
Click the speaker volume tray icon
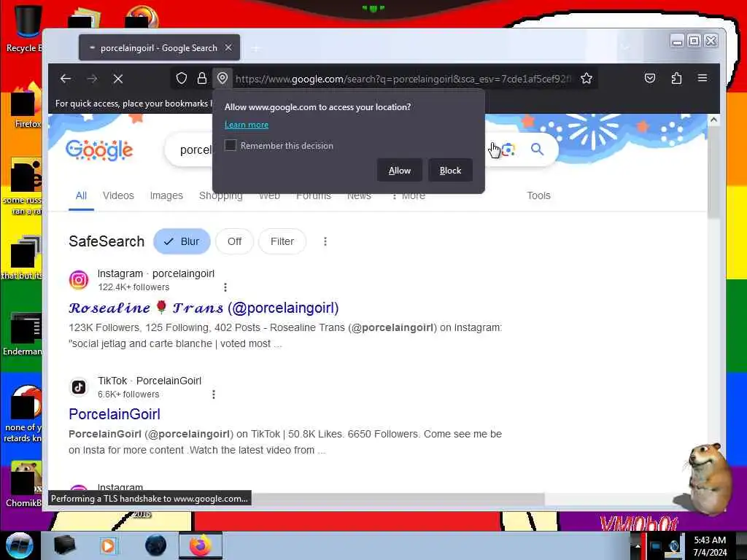674,546
